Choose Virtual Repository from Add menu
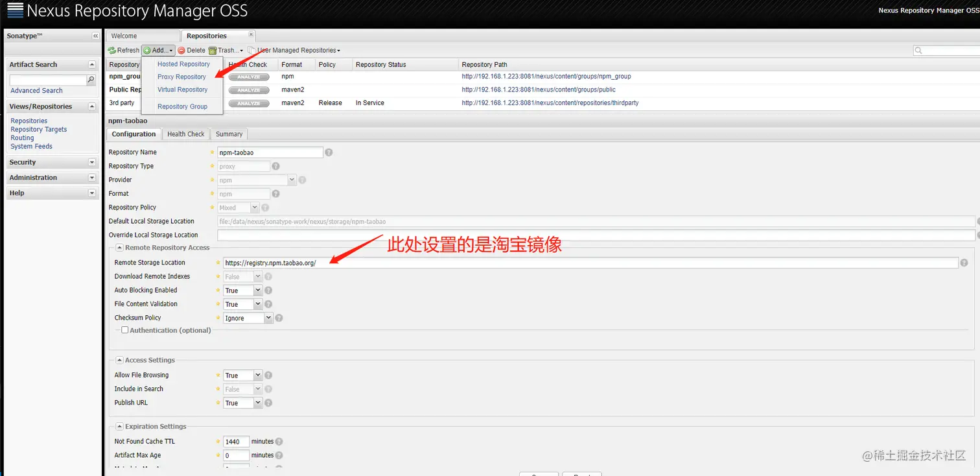The width and height of the screenshot is (980, 476). coord(182,89)
